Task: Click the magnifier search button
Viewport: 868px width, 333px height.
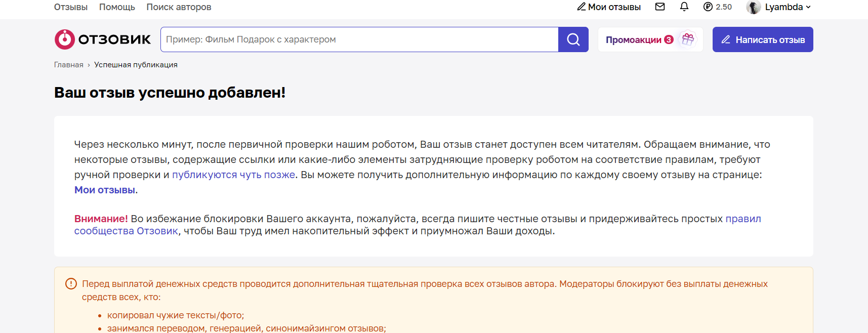Action: 573,39
